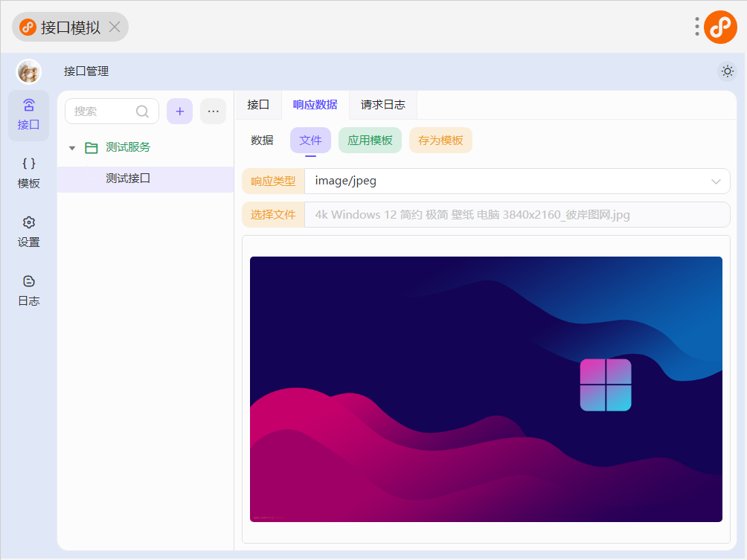Collapse the 测试服务 tree node arrow

[72, 148]
